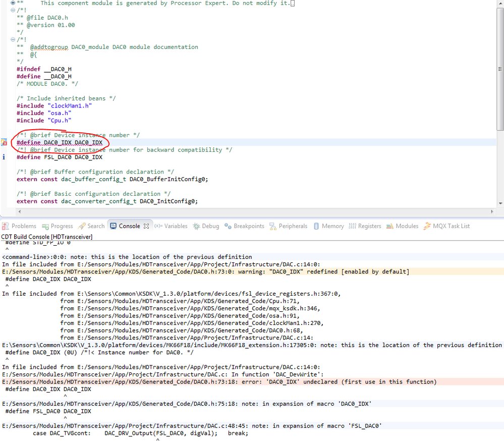Click the 'CDT Build Console [HDTransceiver]' title

(47, 237)
